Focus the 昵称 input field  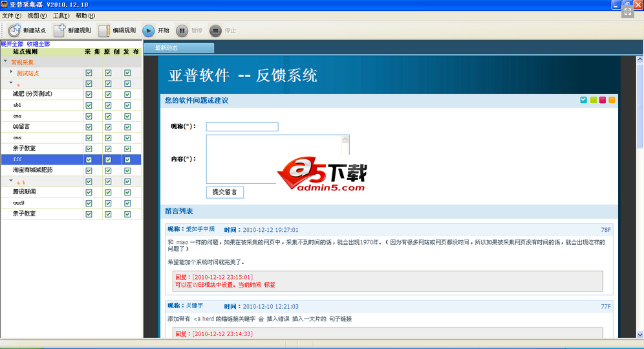click(x=242, y=127)
